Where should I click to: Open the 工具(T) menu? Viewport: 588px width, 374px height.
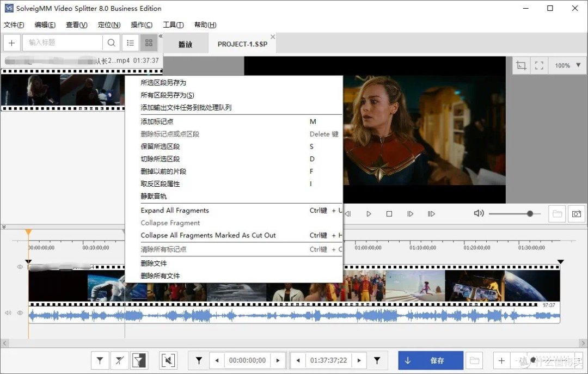tap(173, 24)
